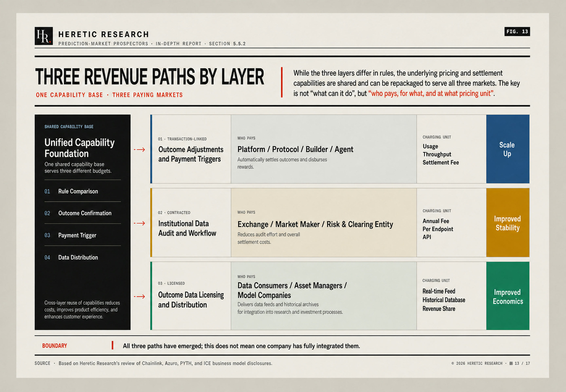Select the Improved Stability gold block
The image size is (566, 392).
508,223
